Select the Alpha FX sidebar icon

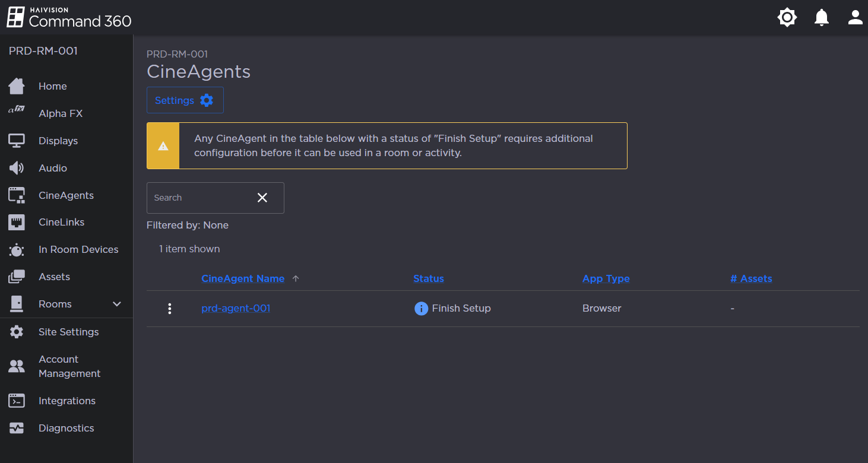pyautogui.click(x=16, y=113)
